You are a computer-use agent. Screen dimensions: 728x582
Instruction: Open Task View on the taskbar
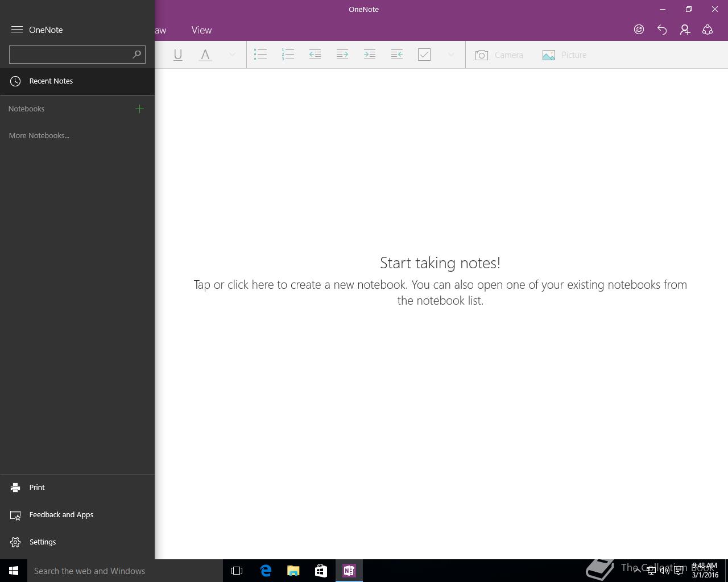click(237, 571)
